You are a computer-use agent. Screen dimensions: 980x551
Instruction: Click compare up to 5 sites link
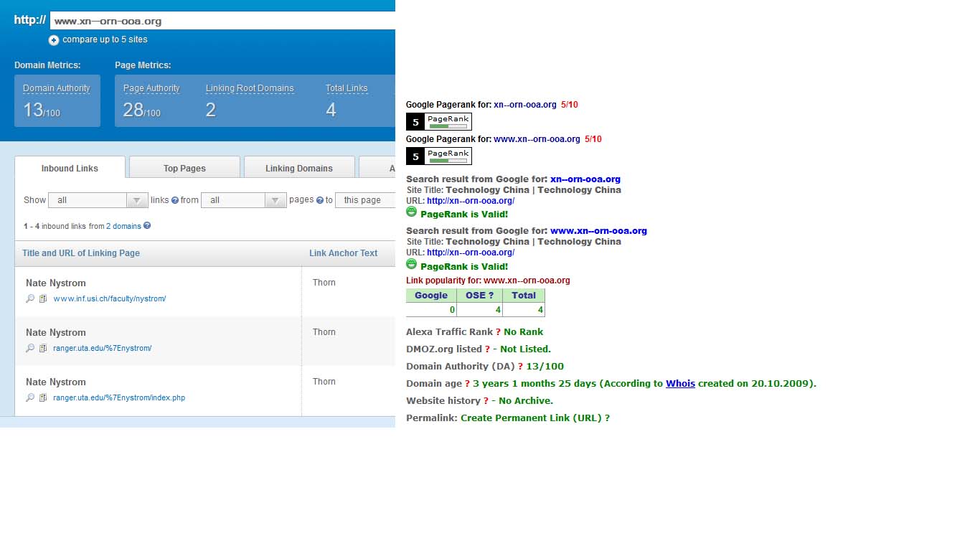coord(105,39)
